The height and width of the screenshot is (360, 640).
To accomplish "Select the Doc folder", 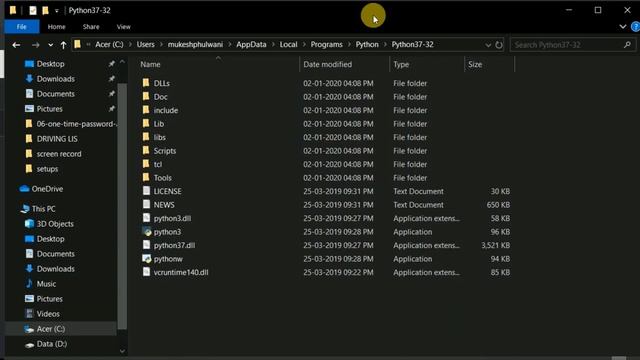I will 160,97.
